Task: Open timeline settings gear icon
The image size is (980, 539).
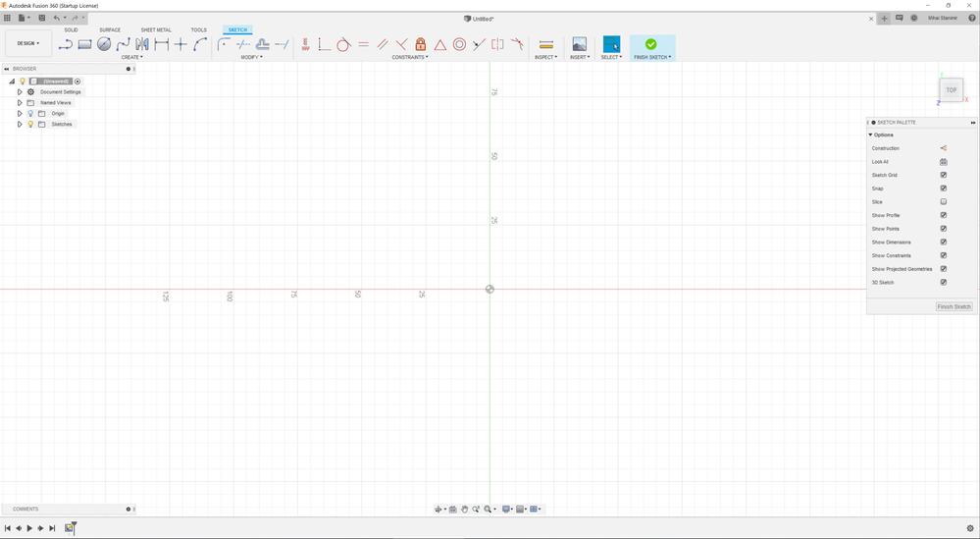Action: pyautogui.click(x=970, y=528)
